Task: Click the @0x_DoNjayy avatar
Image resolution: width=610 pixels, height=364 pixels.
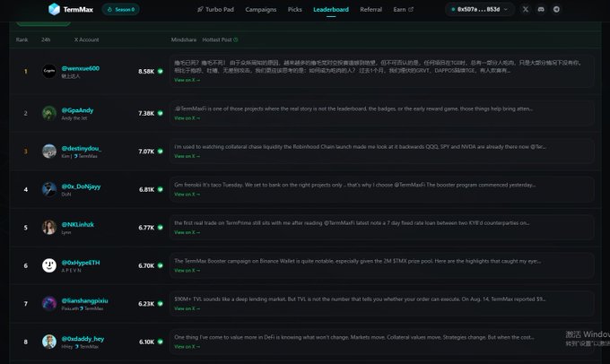Action: point(49,189)
